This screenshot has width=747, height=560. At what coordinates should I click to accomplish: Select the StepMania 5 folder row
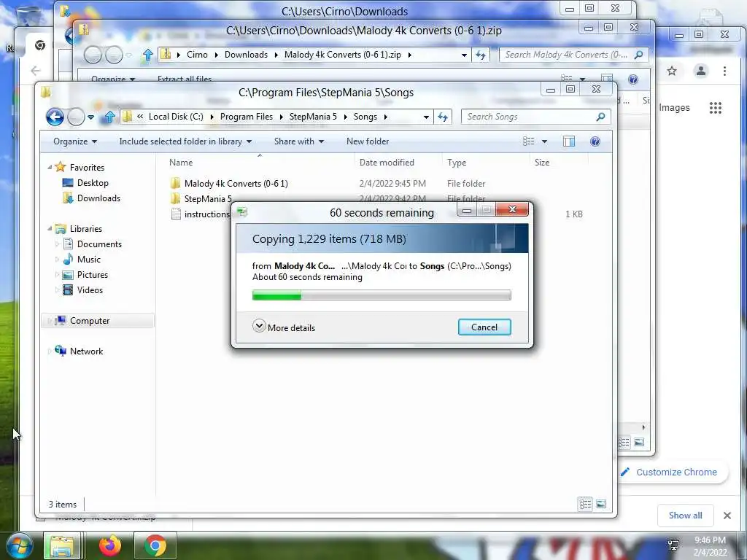click(x=208, y=198)
